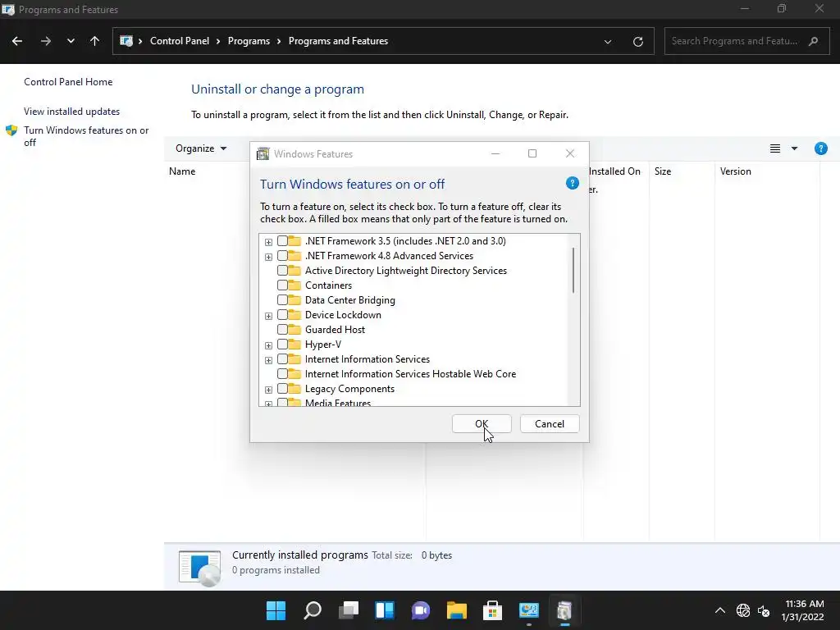Click the Guarded Host folder icon
The image size is (840, 630).
pos(294,329)
